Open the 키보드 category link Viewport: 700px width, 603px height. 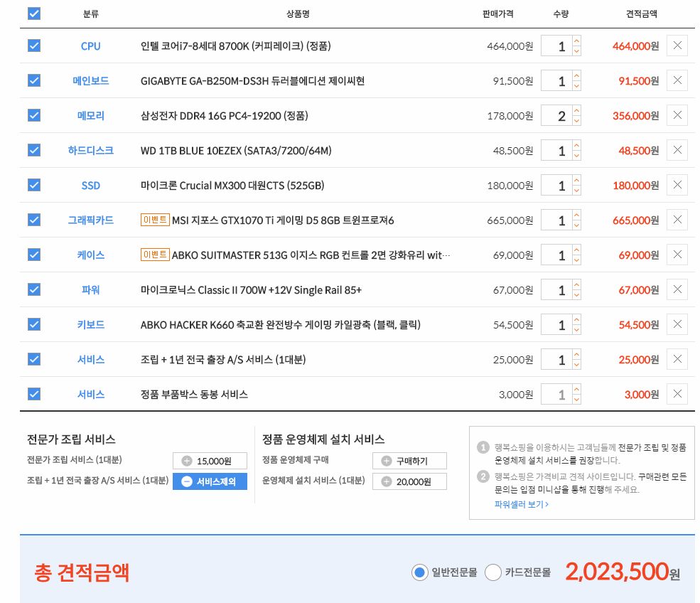click(x=91, y=325)
